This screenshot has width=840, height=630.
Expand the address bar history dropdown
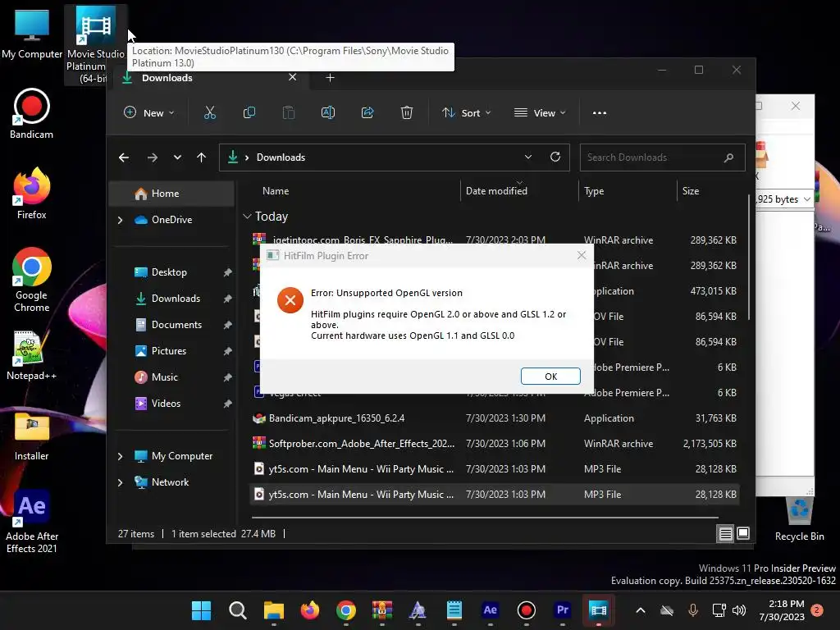click(528, 157)
